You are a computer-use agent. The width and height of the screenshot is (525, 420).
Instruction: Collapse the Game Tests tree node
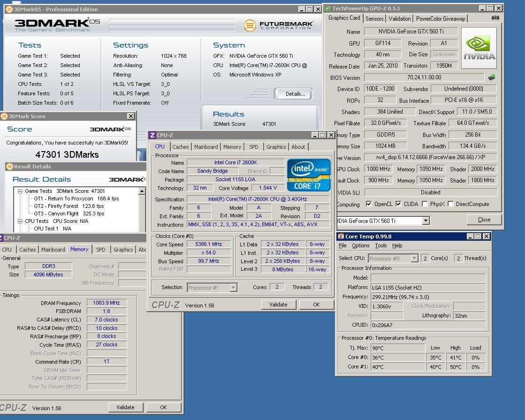pyautogui.click(x=20, y=191)
